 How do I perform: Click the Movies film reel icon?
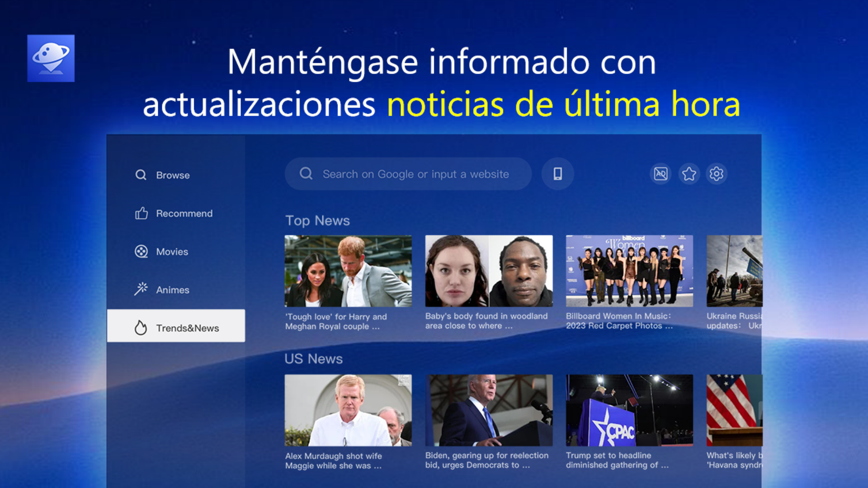click(x=141, y=251)
